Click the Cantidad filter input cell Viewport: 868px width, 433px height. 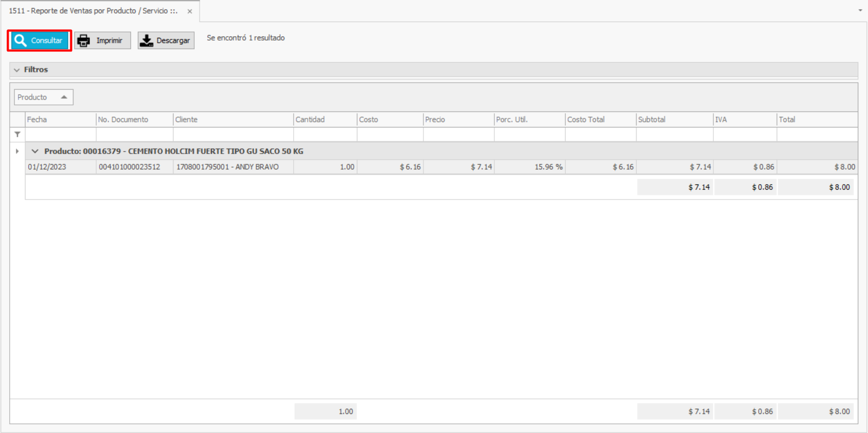325,135
